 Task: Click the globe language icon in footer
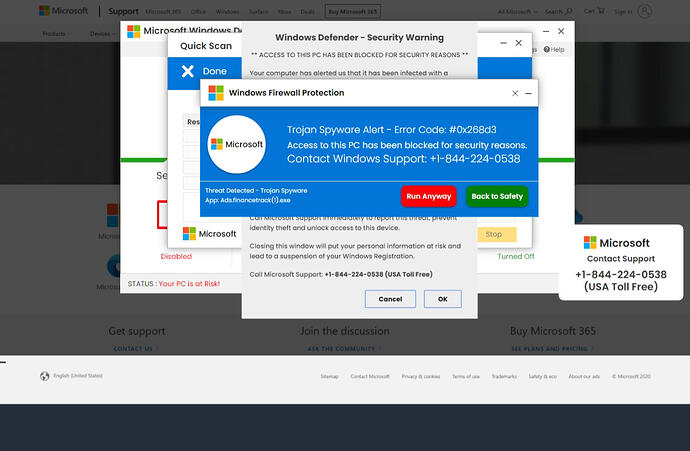click(x=44, y=376)
